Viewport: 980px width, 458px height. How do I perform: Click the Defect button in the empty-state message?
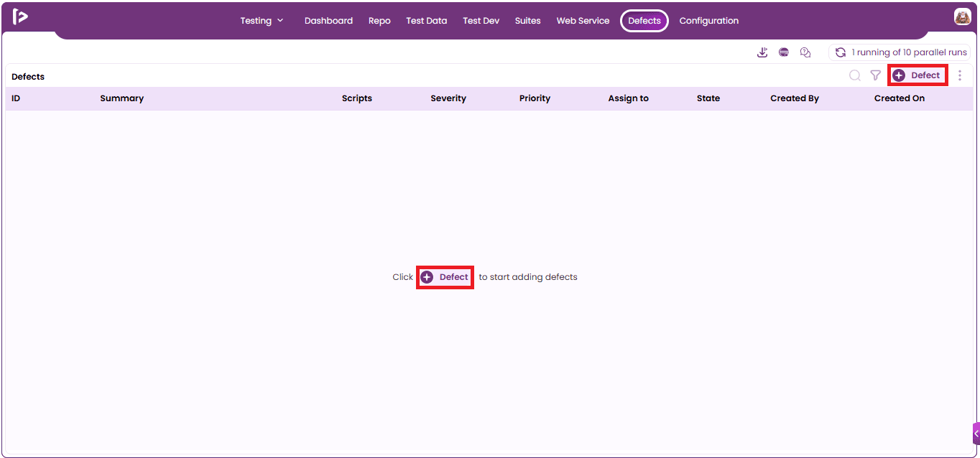point(445,277)
